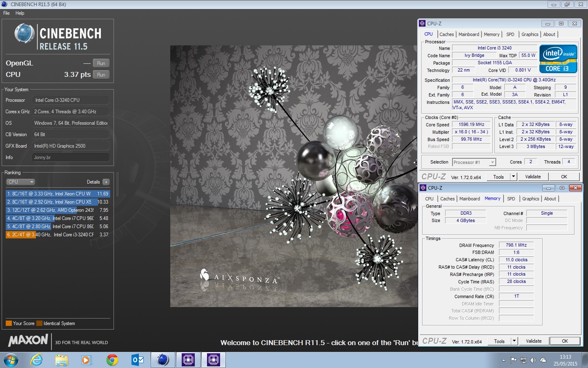Click the Cinebench Release 11.5 logo icon
Image resolution: width=588 pixels, height=368 pixels.
coord(24,34)
